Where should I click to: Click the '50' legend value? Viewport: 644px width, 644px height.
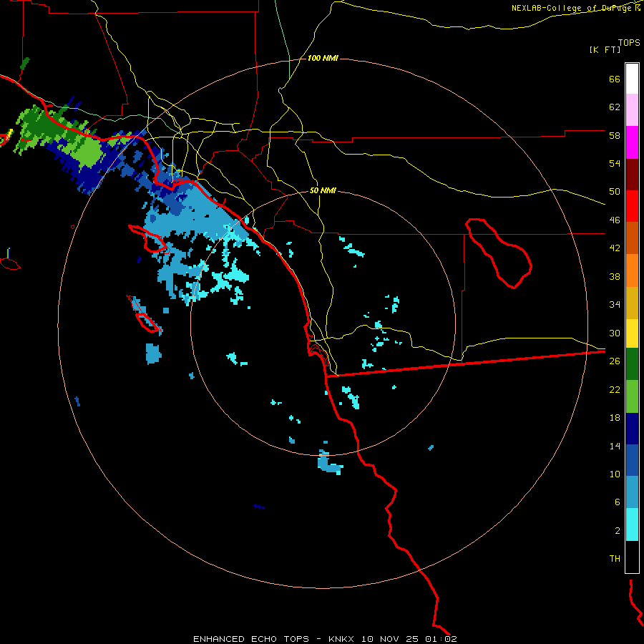pos(615,192)
